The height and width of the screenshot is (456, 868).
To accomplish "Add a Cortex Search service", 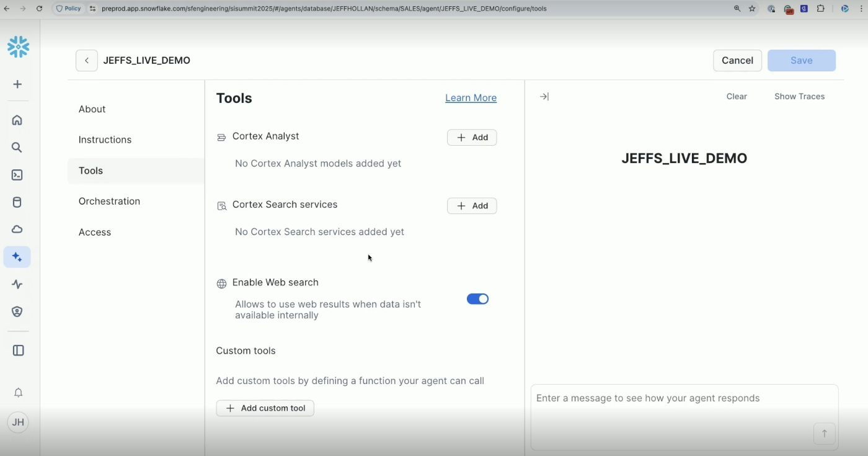I will click(x=472, y=206).
